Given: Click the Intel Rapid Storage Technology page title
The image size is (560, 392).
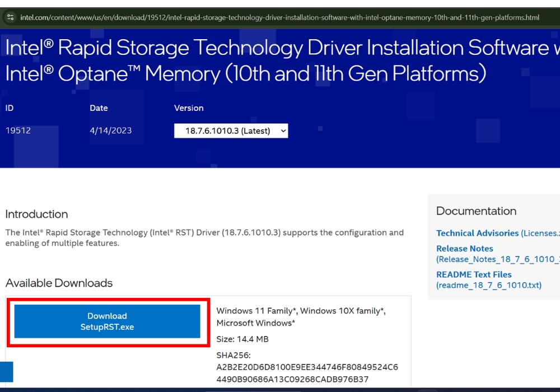Looking at the screenshot, I should pos(282,60).
